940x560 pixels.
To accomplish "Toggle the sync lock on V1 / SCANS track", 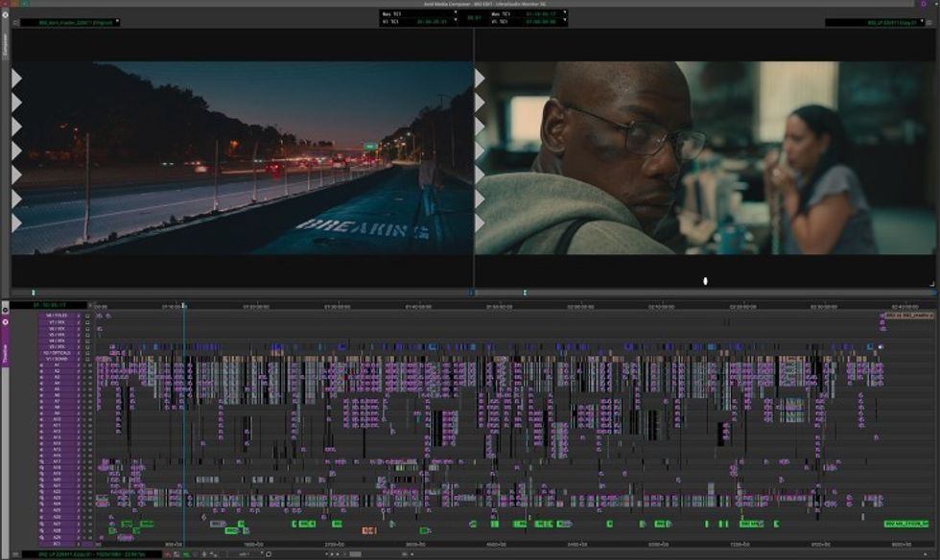I will pyautogui.click(x=79, y=360).
